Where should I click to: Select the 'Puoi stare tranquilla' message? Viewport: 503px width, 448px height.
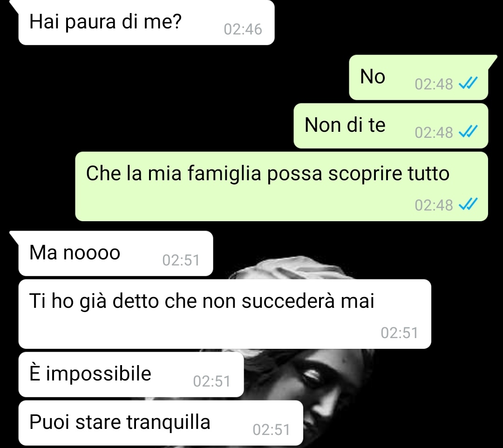pos(161,423)
